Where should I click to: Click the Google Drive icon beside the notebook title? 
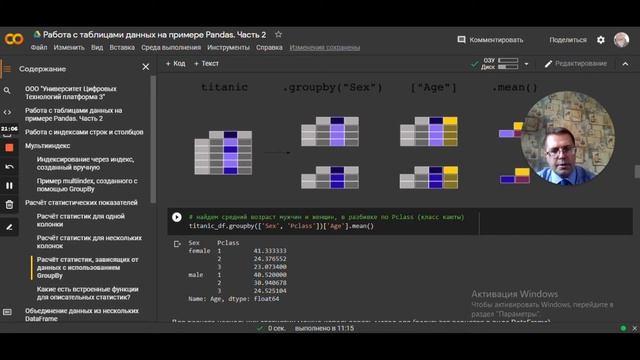[x=37, y=35]
